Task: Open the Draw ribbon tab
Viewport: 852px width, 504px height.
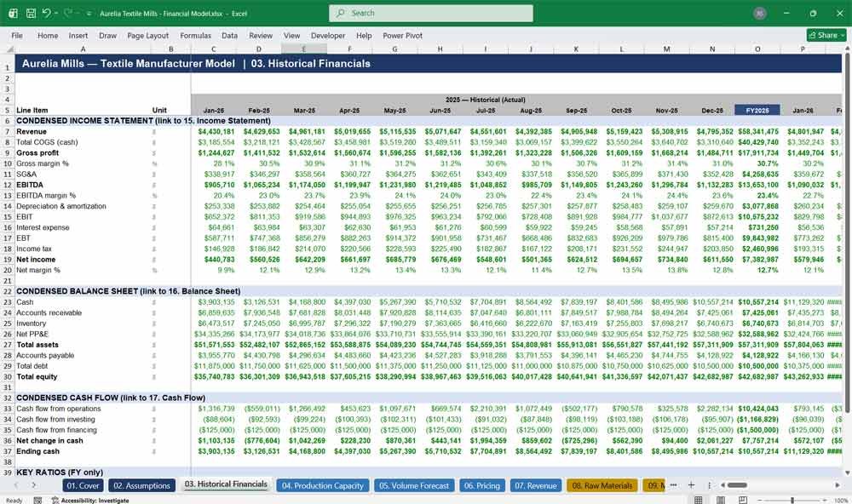Action: pos(107,35)
